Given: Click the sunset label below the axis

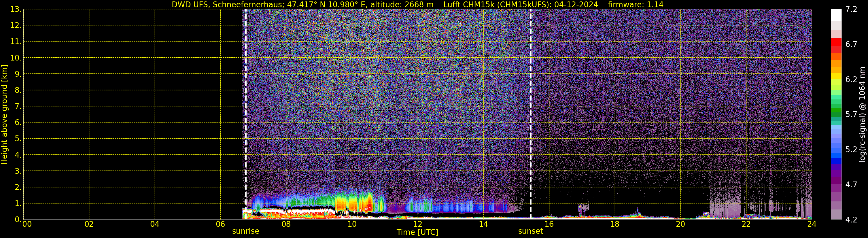Looking at the screenshot, I should tap(530, 231).
